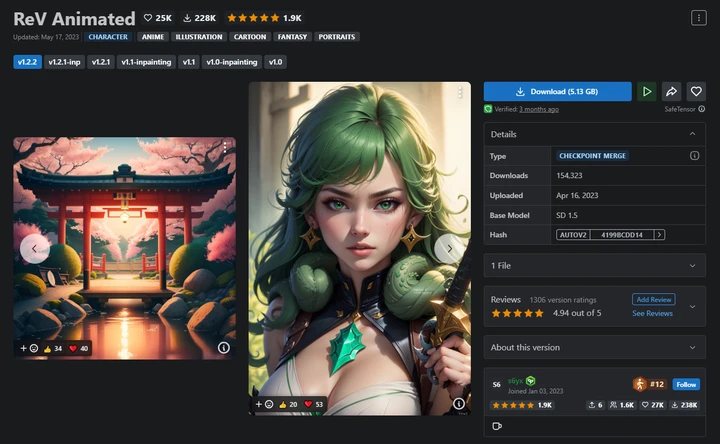
Task: Toggle heart reaction on portrait image
Action: tap(314, 404)
